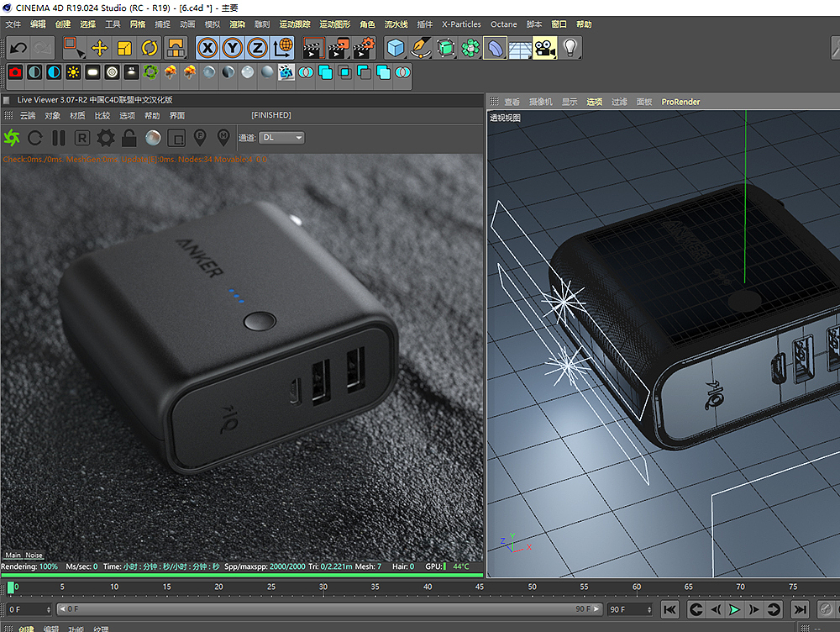Viewport: 840px width, 632px height.
Task: Click the Undo arrow icon
Action: click(18, 48)
